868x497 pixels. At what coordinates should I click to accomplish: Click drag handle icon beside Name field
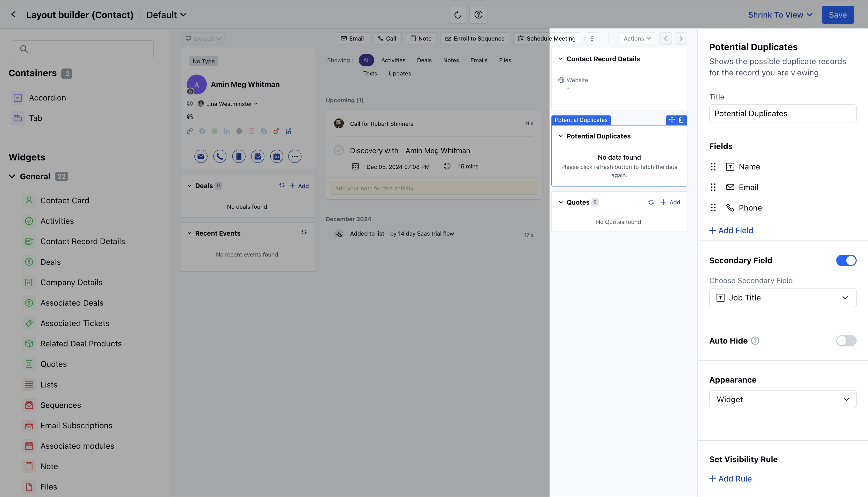point(713,167)
